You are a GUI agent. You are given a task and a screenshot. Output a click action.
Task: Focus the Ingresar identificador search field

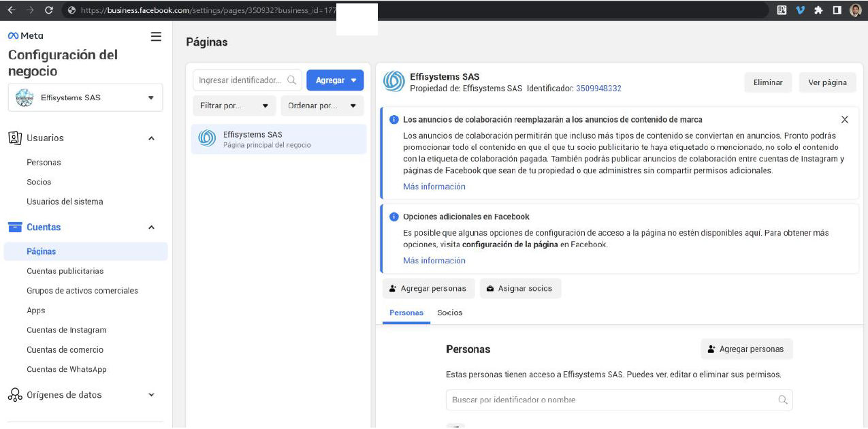pos(247,80)
